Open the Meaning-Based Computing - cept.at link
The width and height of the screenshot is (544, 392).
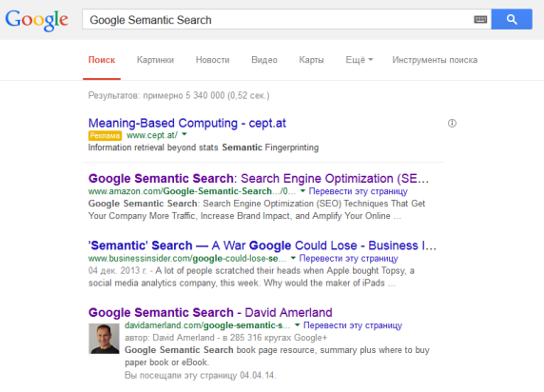click(187, 123)
